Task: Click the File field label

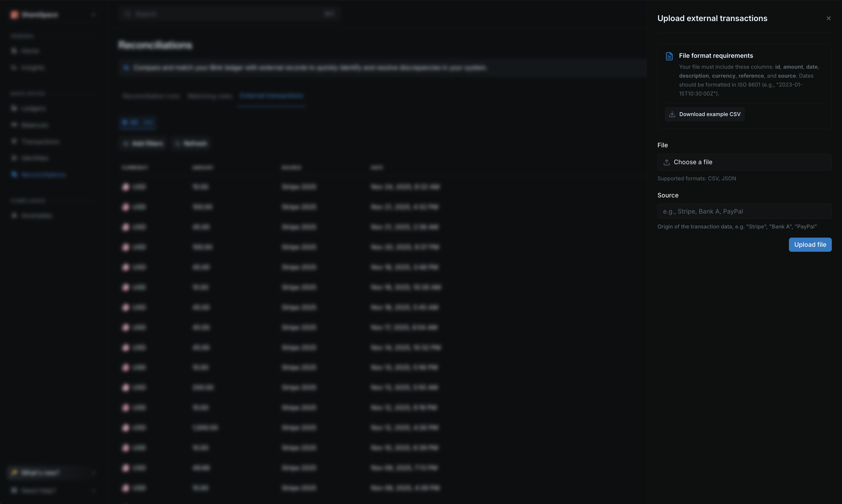Action: (x=662, y=145)
